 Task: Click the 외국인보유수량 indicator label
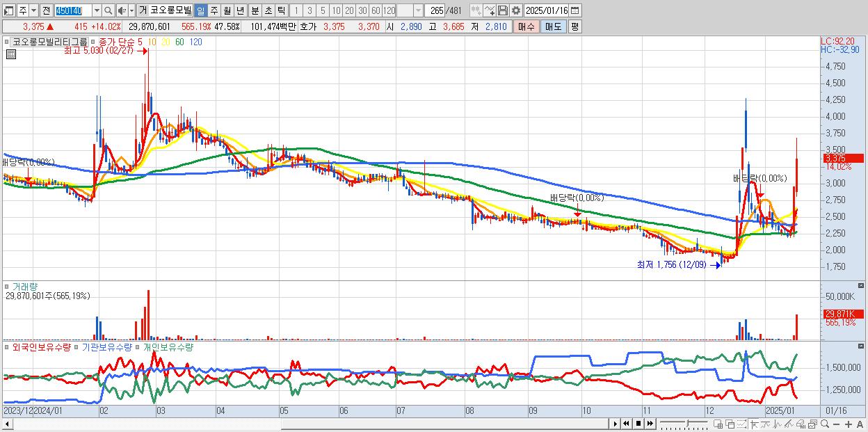[x=41, y=346]
